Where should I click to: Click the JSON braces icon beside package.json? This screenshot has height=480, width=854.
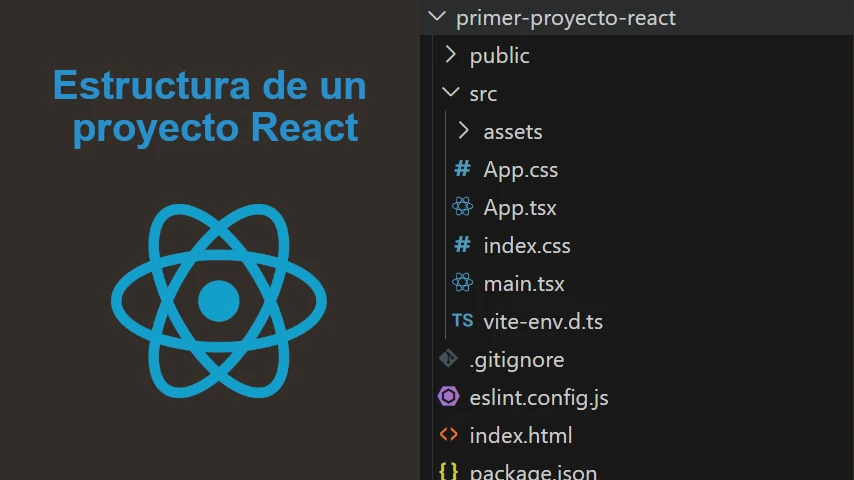pyautogui.click(x=449, y=471)
